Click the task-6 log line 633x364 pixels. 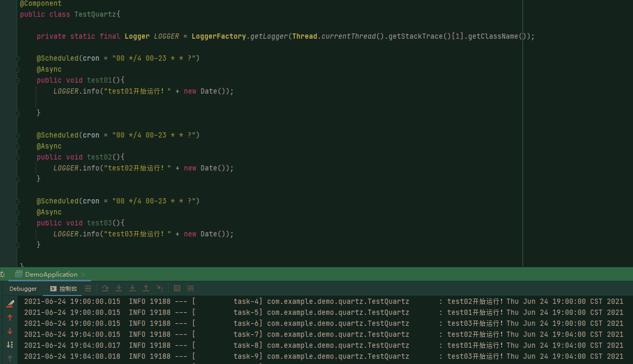click(x=324, y=323)
